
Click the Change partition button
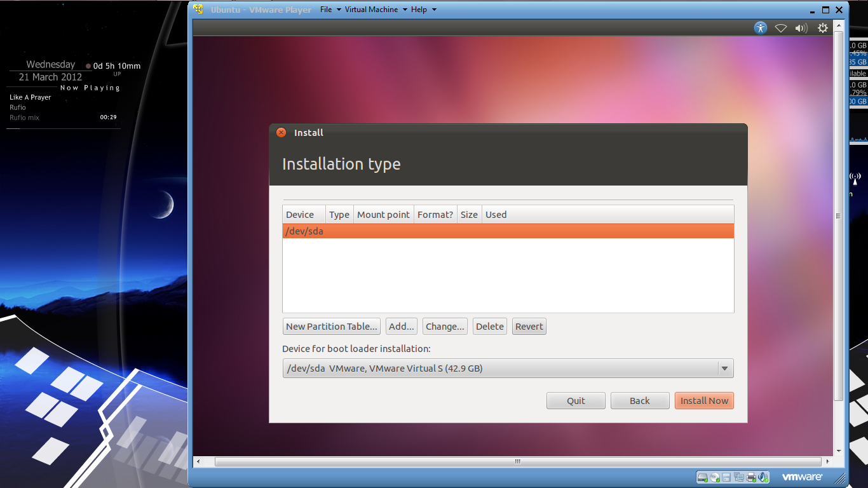445,327
